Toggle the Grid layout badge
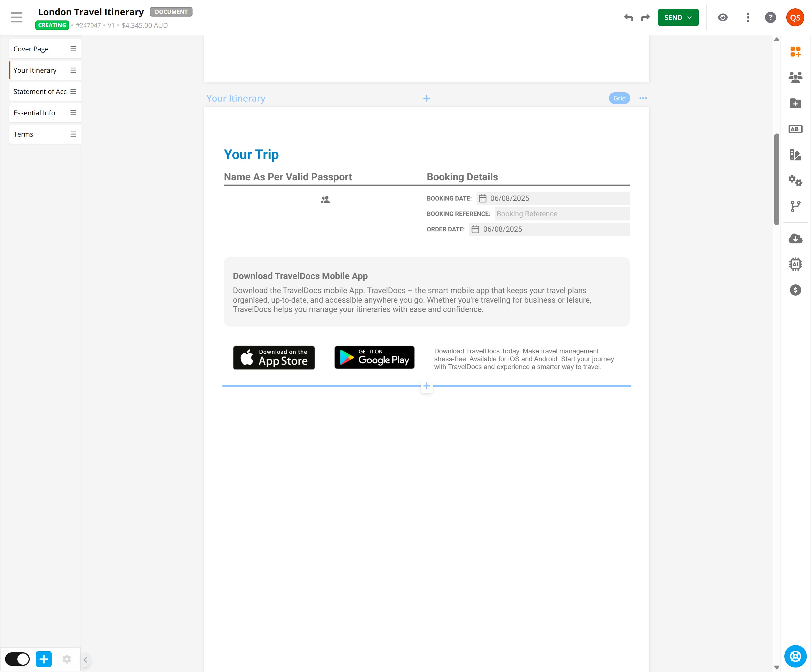 tap(619, 98)
